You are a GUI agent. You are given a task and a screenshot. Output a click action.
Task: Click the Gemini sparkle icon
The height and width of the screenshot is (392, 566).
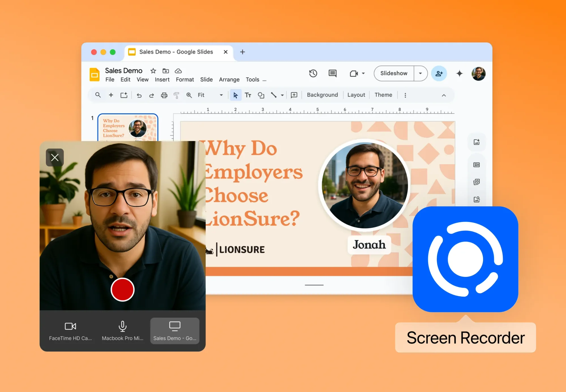459,74
